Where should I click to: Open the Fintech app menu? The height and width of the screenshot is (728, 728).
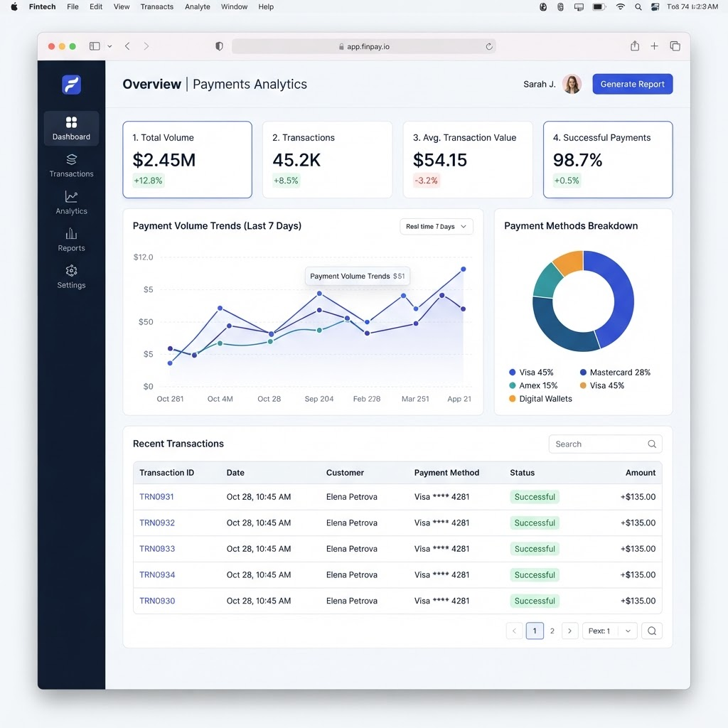click(42, 6)
